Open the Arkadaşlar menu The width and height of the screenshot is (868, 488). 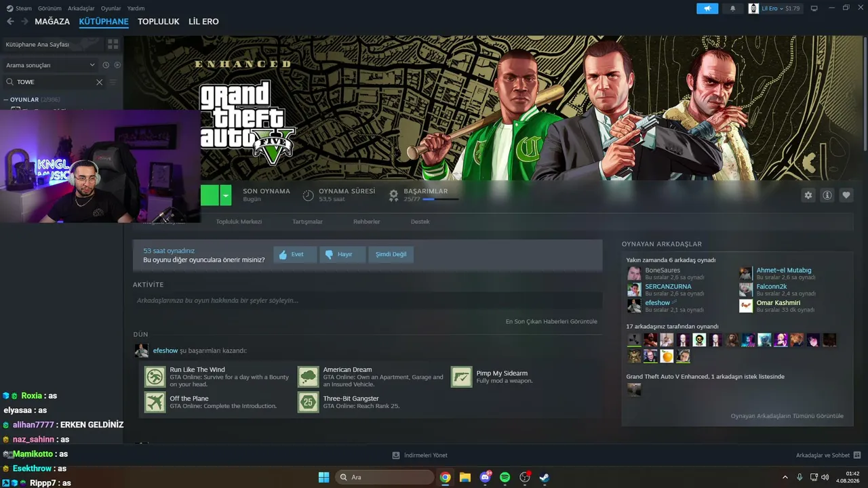tap(81, 8)
